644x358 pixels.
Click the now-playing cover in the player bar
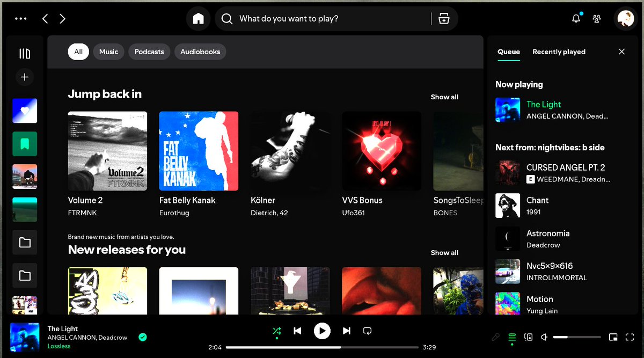click(x=25, y=337)
